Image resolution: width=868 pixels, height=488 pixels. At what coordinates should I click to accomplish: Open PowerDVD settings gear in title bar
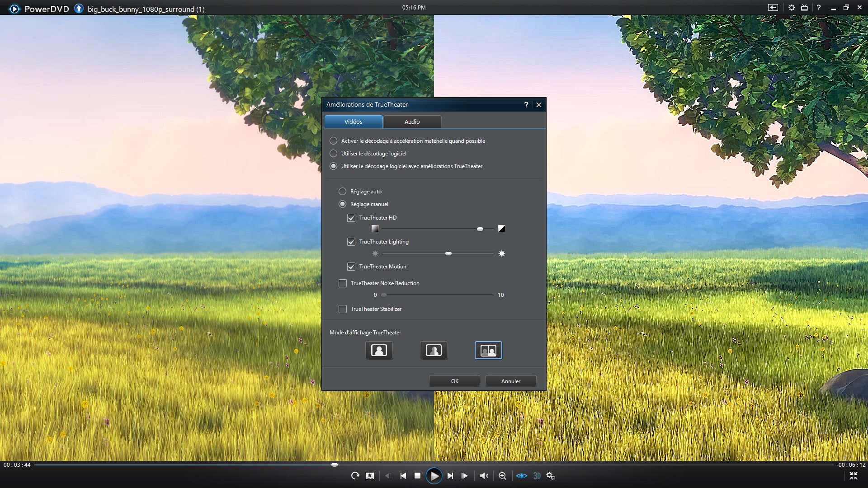pyautogui.click(x=791, y=8)
